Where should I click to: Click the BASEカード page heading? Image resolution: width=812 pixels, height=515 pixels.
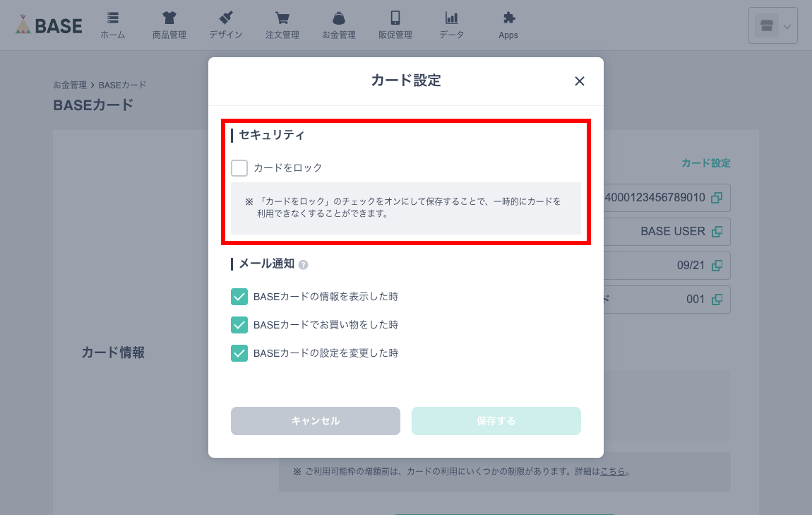tap(93, 105)
